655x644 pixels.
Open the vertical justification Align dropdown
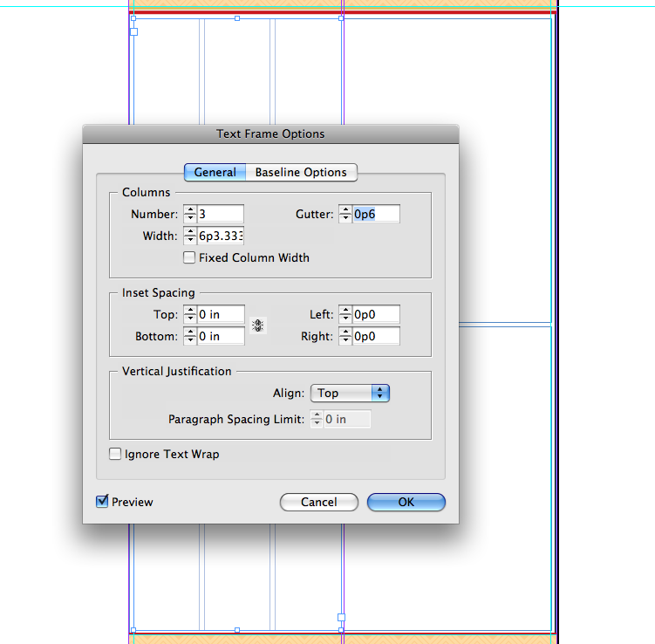point(350,394)
